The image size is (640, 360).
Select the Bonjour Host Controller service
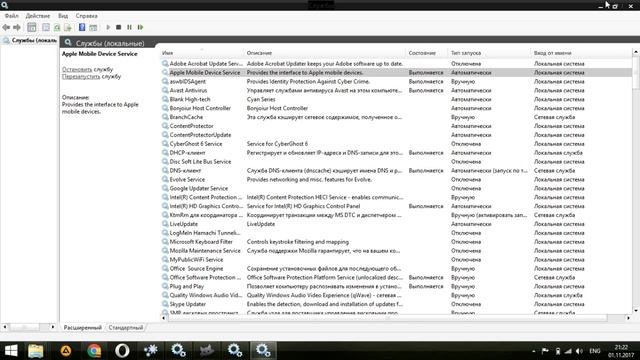coord(200,109)
